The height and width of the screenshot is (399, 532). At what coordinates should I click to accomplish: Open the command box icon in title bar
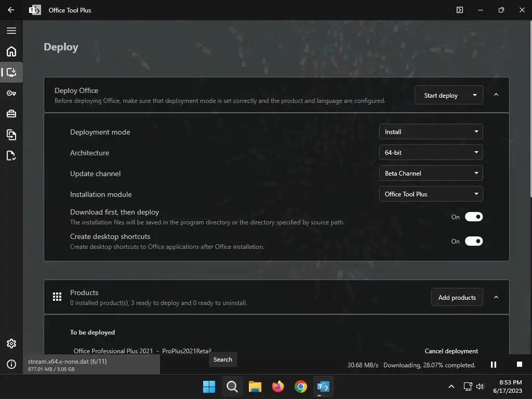460,10
